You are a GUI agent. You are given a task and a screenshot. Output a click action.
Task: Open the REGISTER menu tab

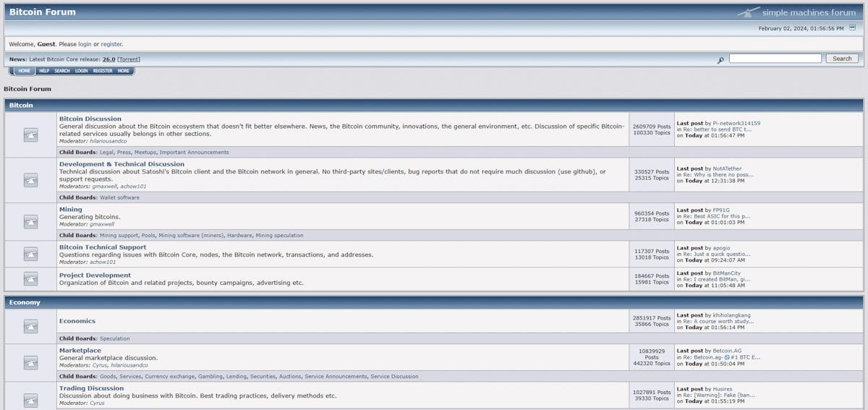point(103,71)
